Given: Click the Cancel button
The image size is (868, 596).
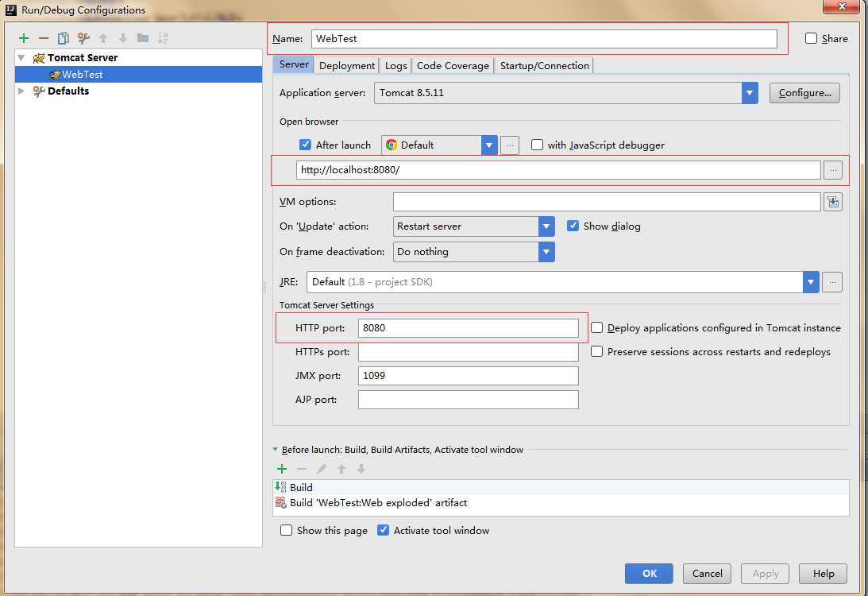Looking at the screenshot, I should click(707, 573).
